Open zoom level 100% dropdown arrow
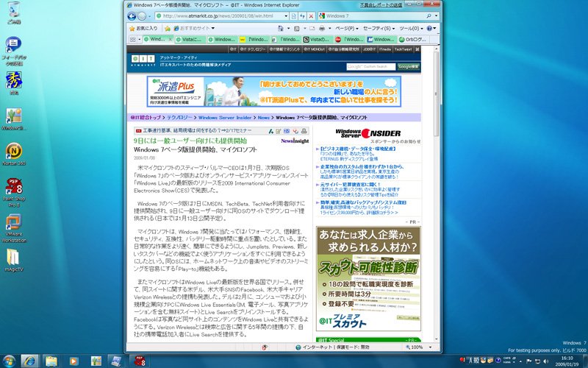588x368 pixels. 431,347
